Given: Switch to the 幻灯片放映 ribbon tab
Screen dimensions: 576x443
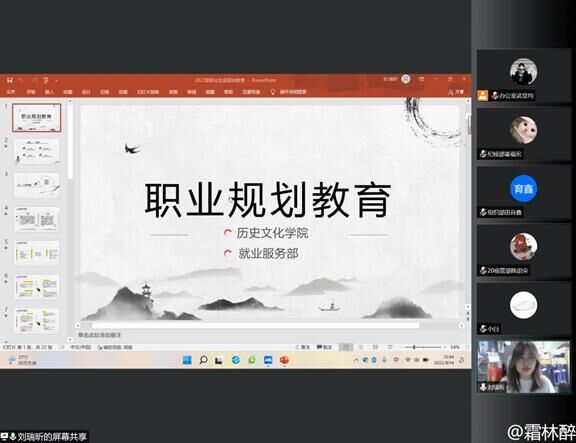Looking at the screenshot, I should [x=148, y=92].
